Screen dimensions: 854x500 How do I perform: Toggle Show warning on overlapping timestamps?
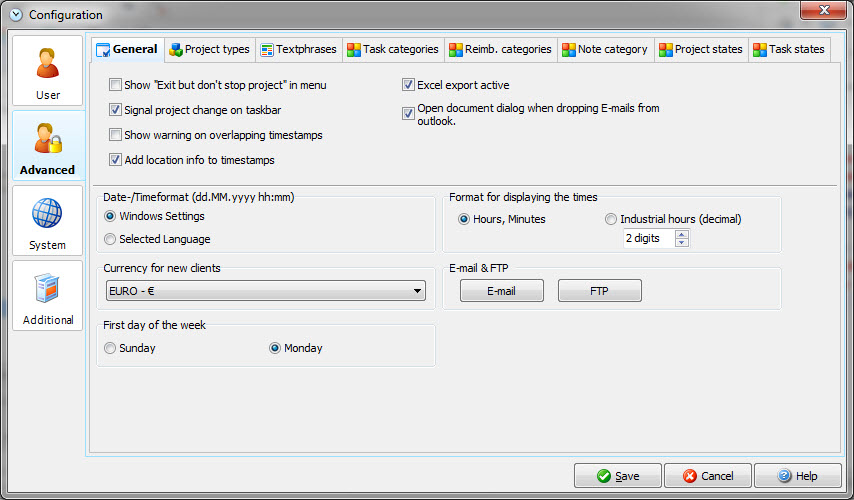[116, 135]
